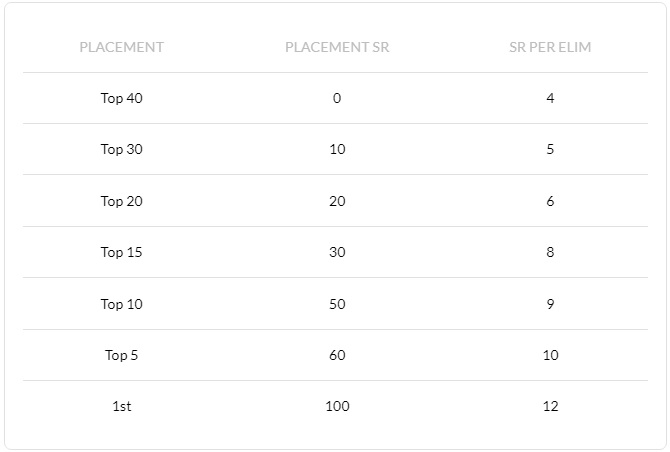Select the Top 10 placement cell
670x452 pixels.
coord(122,304)
